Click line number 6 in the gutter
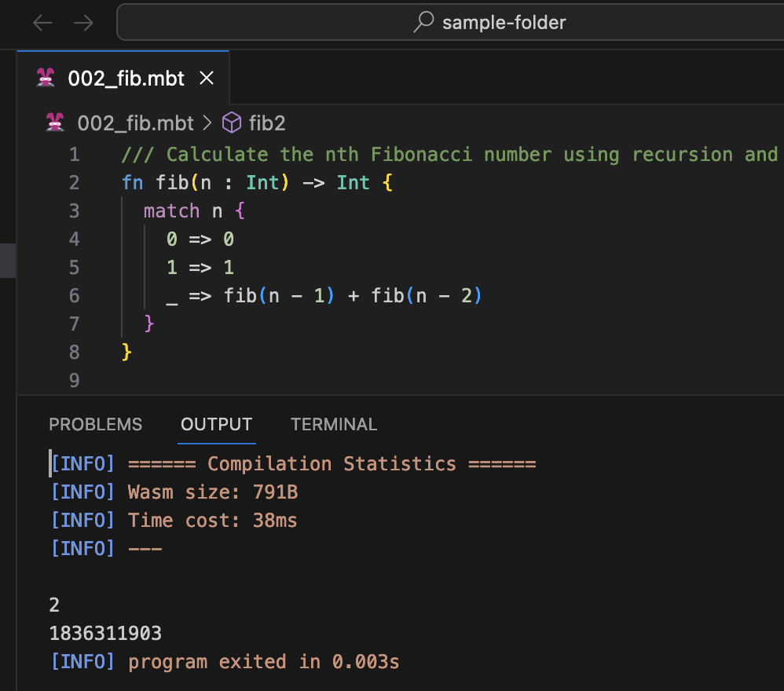 click(x=74, y=296)
